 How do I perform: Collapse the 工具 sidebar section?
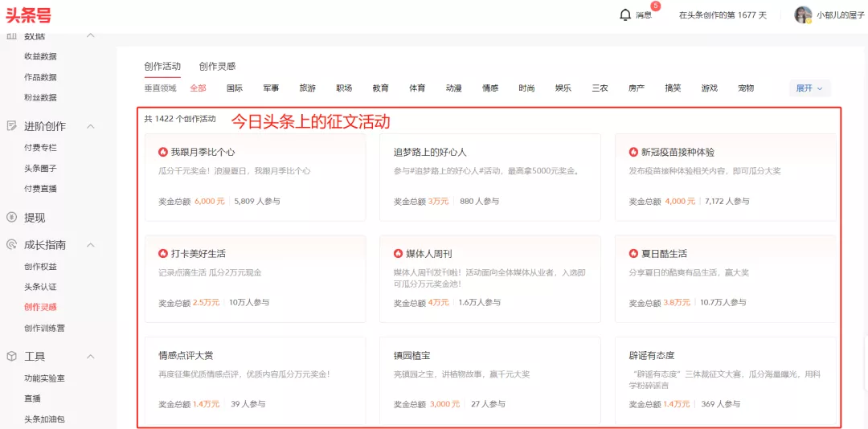pos(90,356)
